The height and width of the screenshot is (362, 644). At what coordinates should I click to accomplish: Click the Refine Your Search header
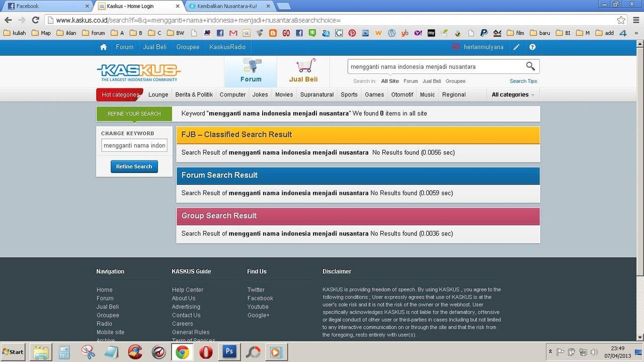[134, 114]
